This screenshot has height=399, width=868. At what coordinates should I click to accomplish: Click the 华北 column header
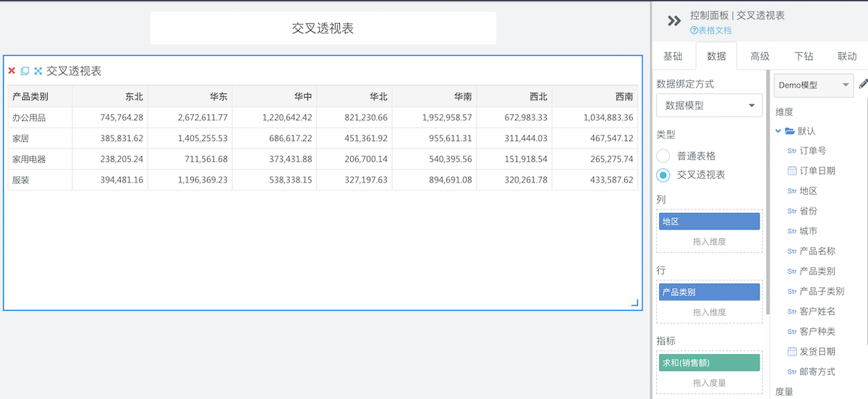pos(354,96)
